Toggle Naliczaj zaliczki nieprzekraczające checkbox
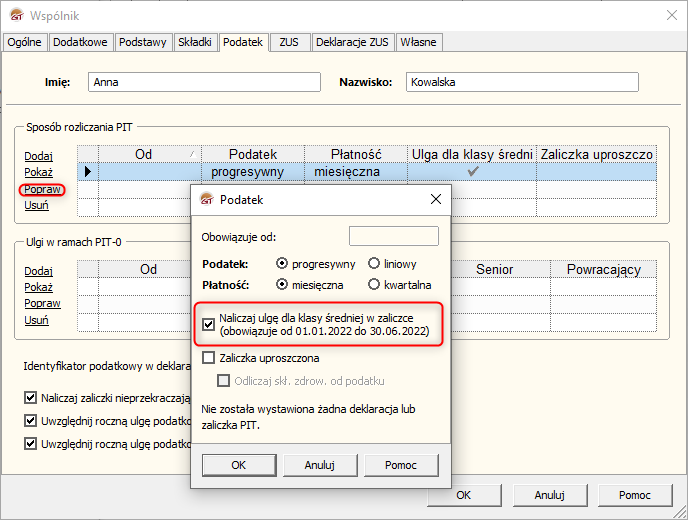The width and height of the screenshot is (688, 520). pos(30,398)
